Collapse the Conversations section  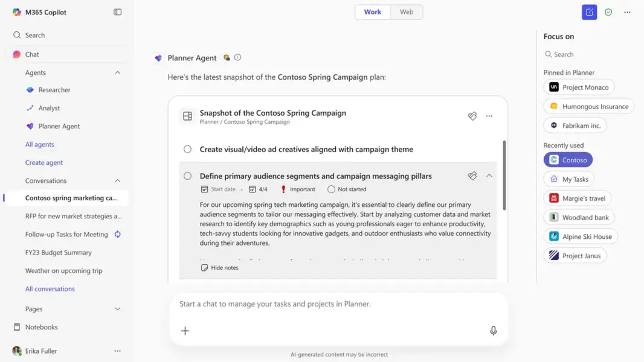click(117, 181)
